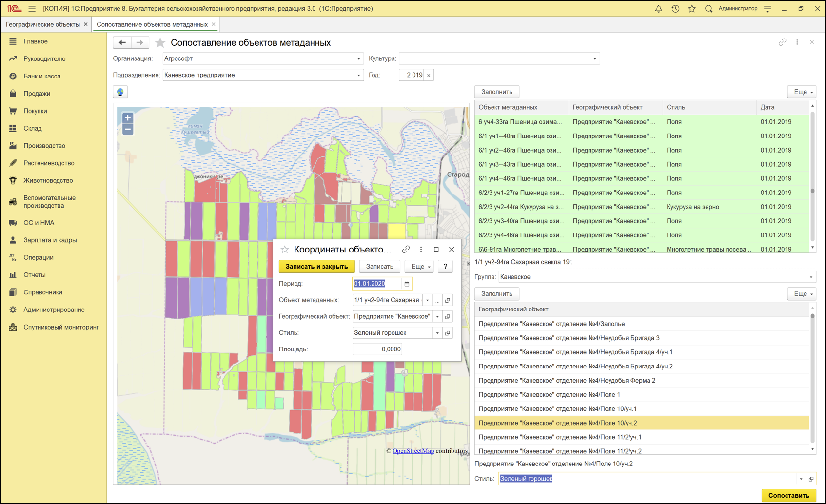Screen dimensions: 826x504
Task: Zoom in on the map
Action: (128, 118)
